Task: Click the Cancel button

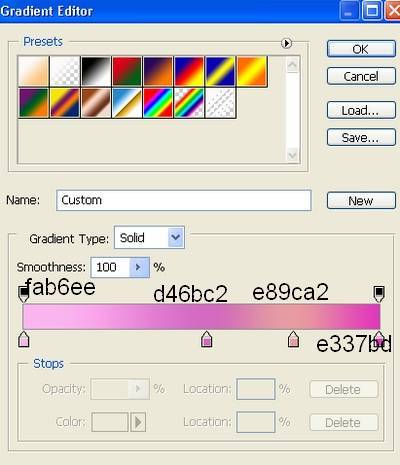Action: 361,76
